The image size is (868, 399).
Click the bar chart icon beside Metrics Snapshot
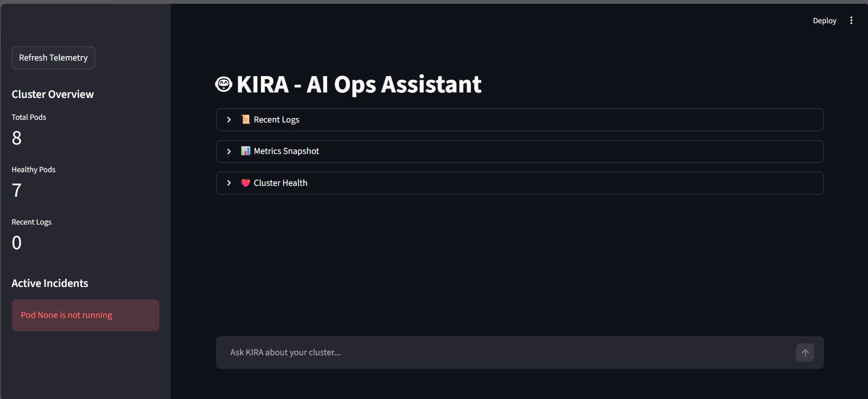click(x=246, y=151)
